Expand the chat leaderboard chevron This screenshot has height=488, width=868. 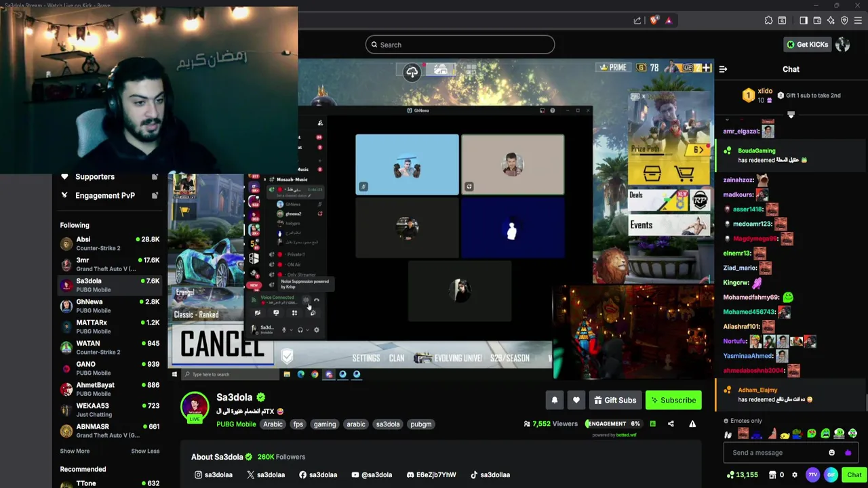[791, 115]
